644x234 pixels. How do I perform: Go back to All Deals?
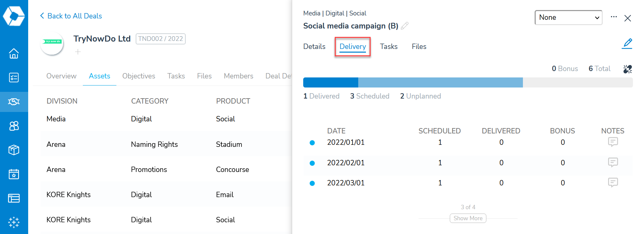pos(71,16)
